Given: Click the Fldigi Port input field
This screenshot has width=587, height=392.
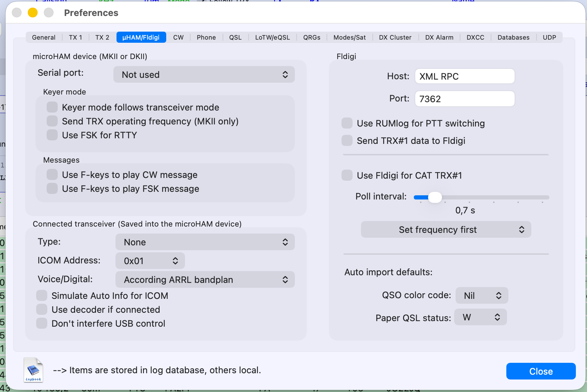Looking at the screenshot, I should pyautogui.click(x=465, y=99).
